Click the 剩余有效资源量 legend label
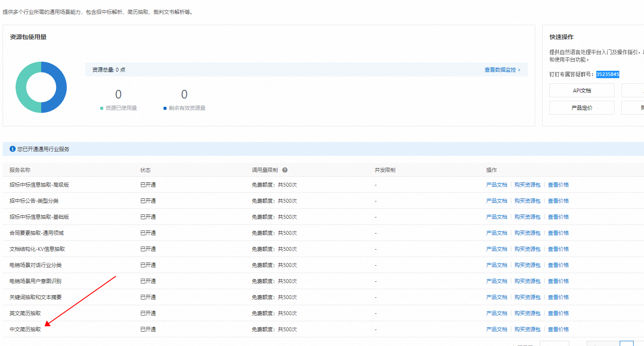 (187, 108)
